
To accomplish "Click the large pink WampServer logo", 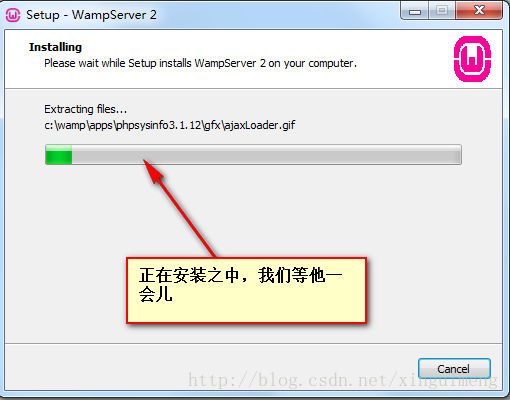I will 472,59.
